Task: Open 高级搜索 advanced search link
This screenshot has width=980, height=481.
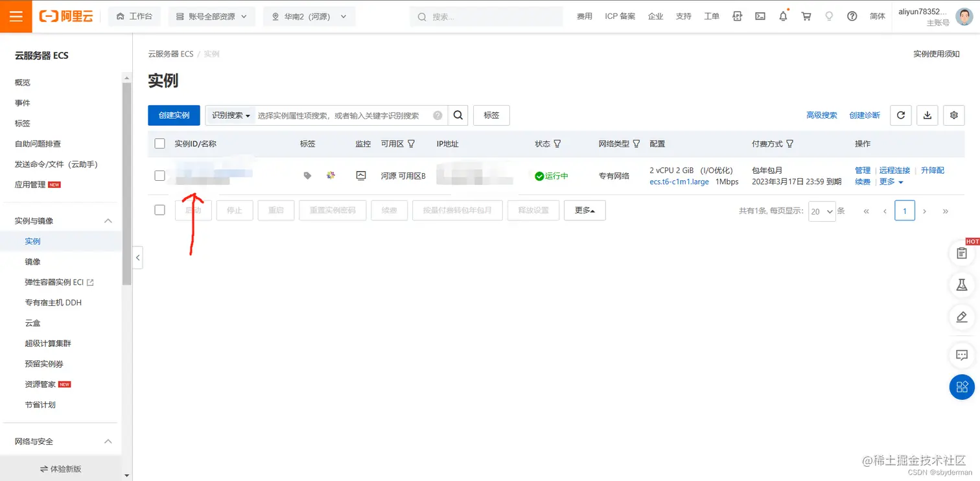Action: (x=822, y=115)
